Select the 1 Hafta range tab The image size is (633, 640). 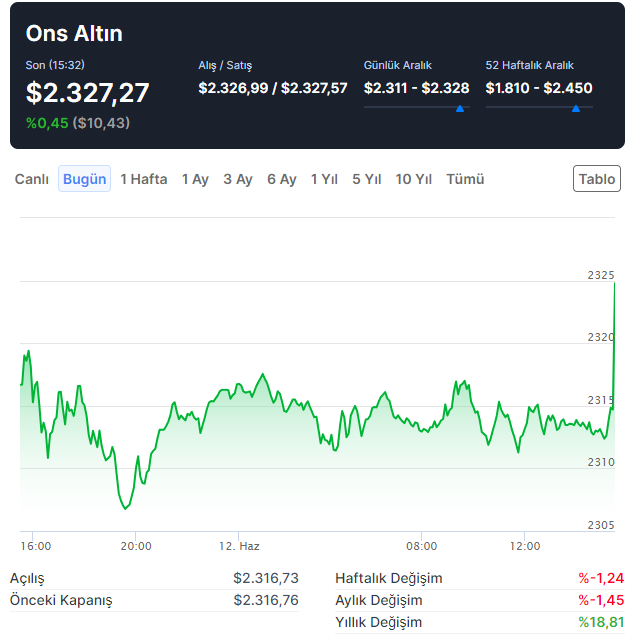coord(144,179)
